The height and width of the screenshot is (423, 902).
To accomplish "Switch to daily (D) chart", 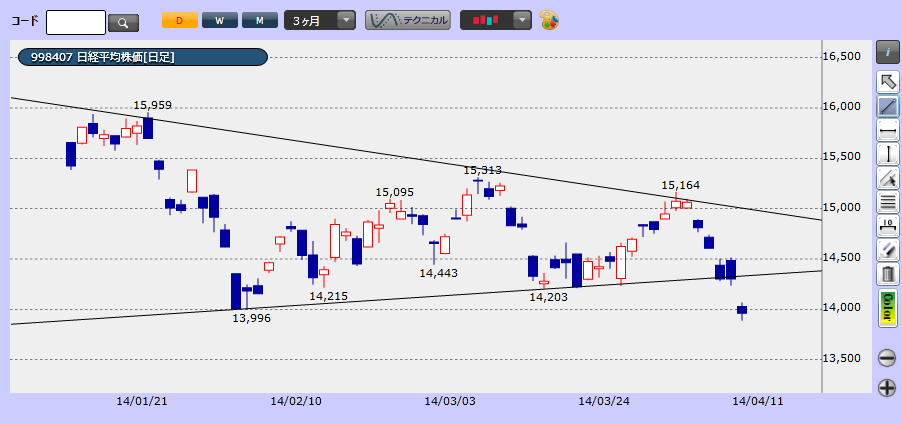I will (x=179, y=21).
